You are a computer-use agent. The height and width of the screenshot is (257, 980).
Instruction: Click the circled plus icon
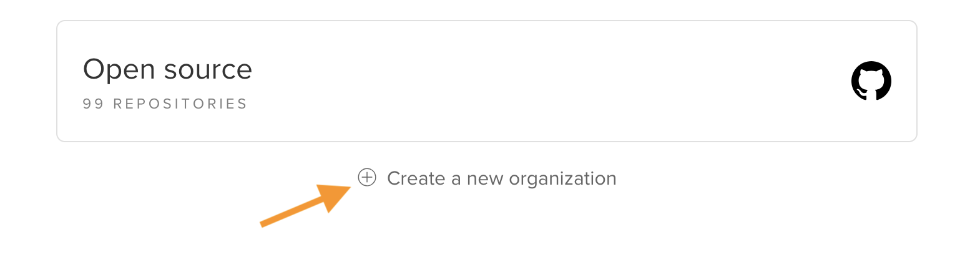[x=367, y=178]
